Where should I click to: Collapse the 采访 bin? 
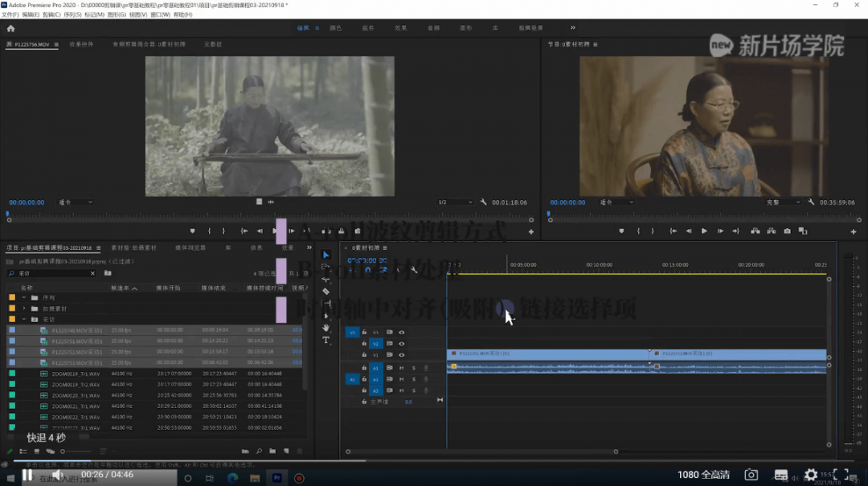(x=24, y=320)
